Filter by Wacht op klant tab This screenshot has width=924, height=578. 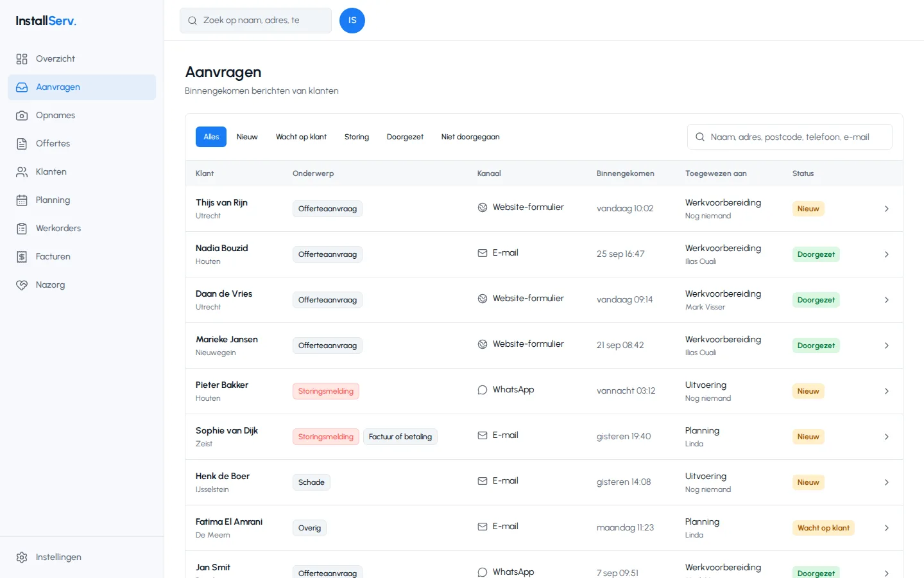coord(301,137)
